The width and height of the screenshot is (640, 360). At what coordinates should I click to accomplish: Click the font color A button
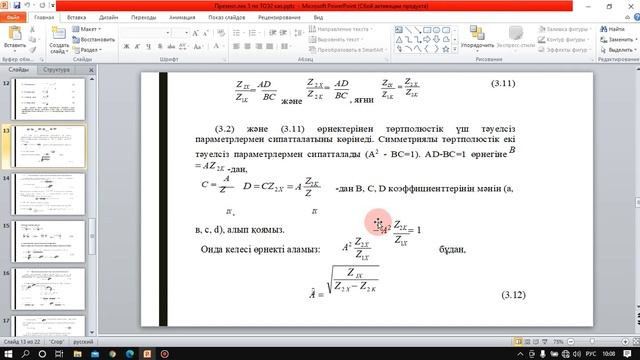coord(217,47)
